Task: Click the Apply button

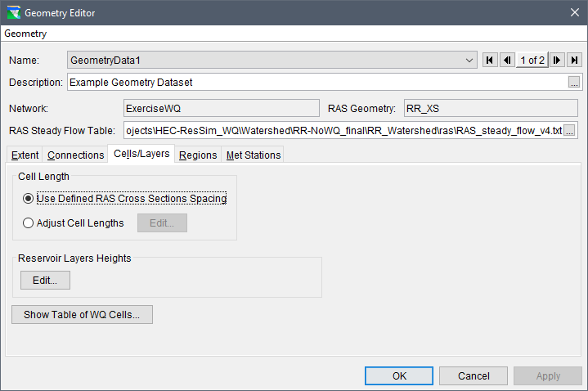Action: coord(548,376)
